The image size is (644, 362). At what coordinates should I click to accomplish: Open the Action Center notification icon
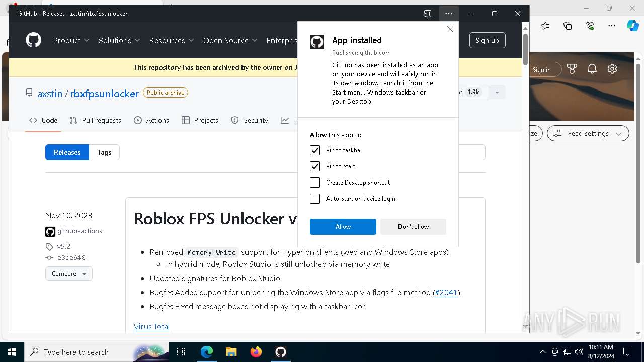(x=627, y=352)
